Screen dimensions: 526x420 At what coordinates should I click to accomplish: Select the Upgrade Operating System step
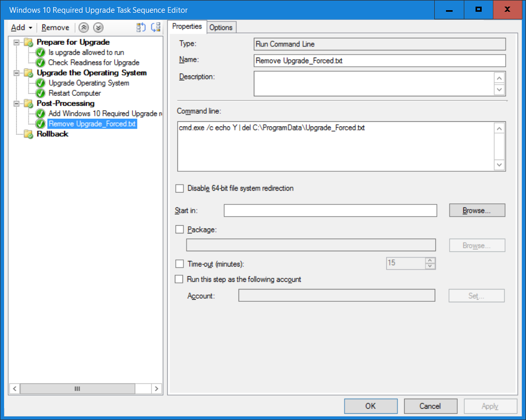tap(89, 83)
